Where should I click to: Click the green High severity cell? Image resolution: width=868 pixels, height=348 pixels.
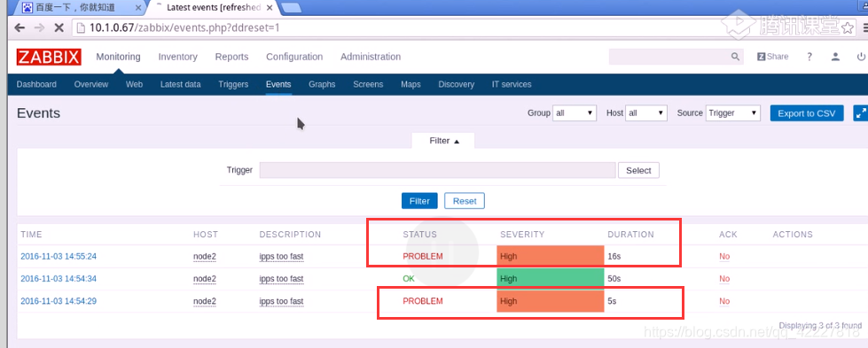[551, 279]
